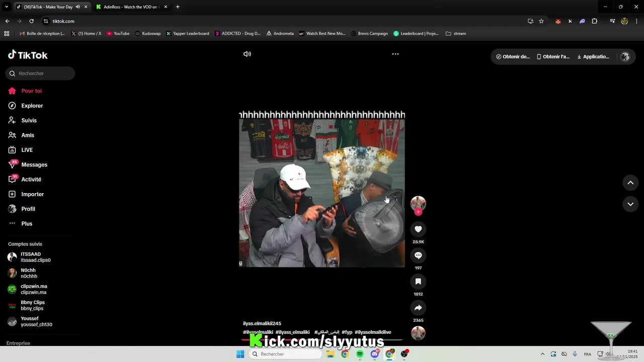Click the Obtenir des pièces button
Image resolution: width=644 pixels, height=362 pixels.
point(513,57)
